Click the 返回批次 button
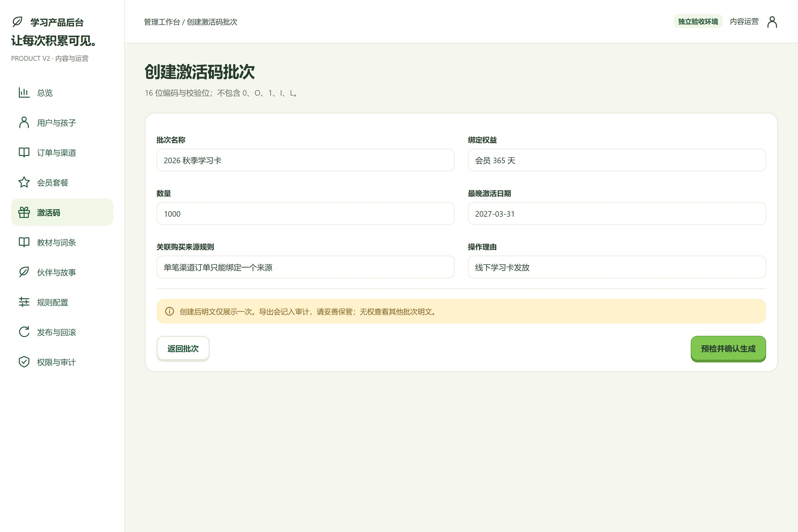Image resolution: width=798 pixels, height=532 pixels. (183, 349)
